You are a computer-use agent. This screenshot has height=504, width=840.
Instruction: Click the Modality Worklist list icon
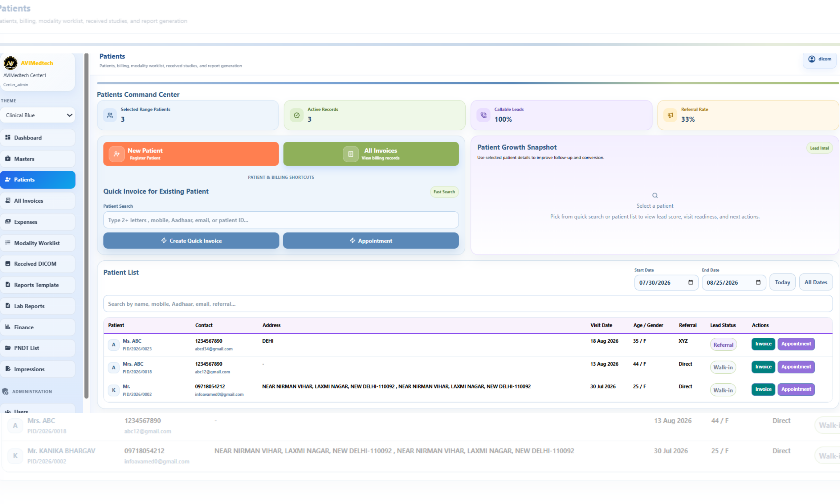tap(8, 243)
